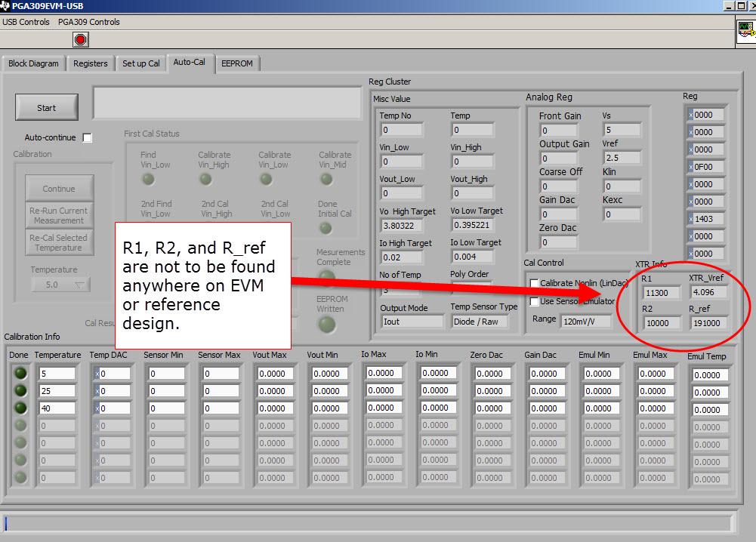Screen dimensions: 756x542
Task: Click the Kexc field
Action: [x=622, y=214]
